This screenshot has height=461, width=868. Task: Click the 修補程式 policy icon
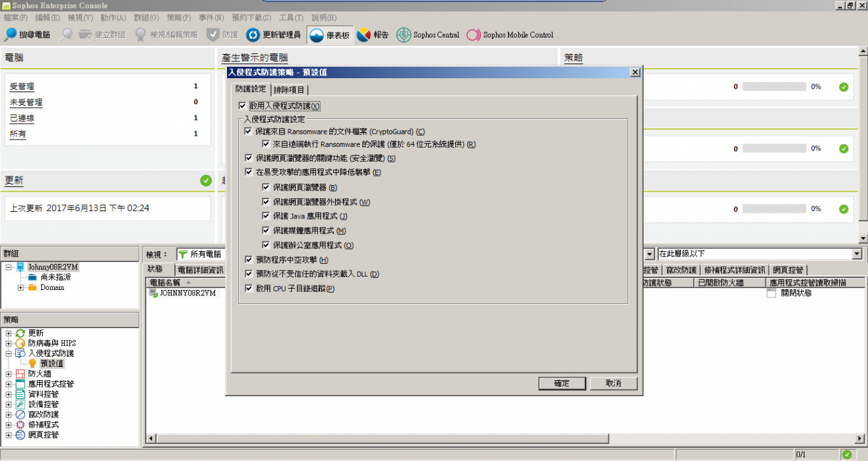point(21,425)
